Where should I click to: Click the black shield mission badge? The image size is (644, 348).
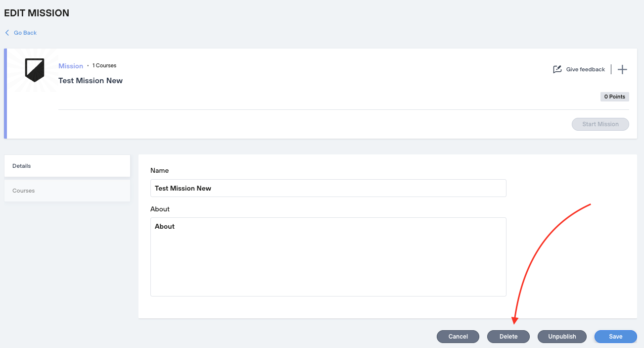[35, 70]
